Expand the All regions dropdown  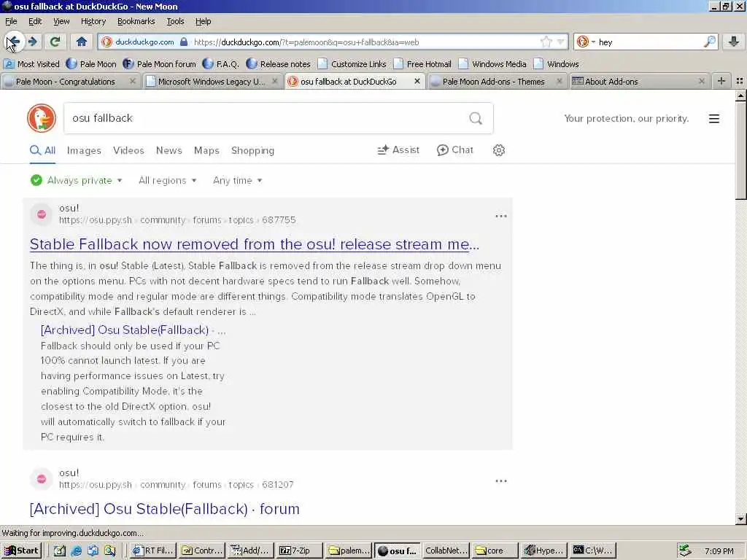[167, 181]
